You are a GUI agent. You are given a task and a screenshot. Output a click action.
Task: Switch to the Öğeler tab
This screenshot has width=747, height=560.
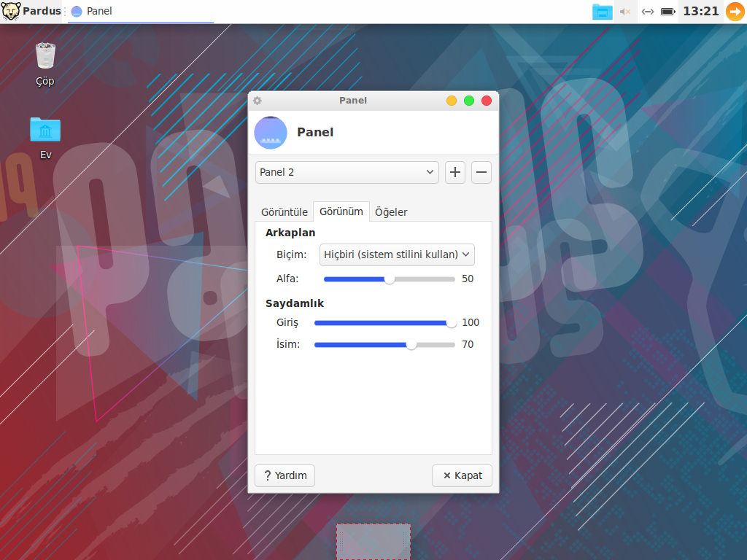(391, 212)
